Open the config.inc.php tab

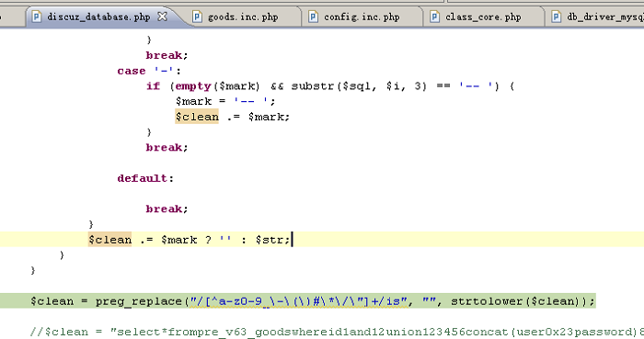(362, 17)
